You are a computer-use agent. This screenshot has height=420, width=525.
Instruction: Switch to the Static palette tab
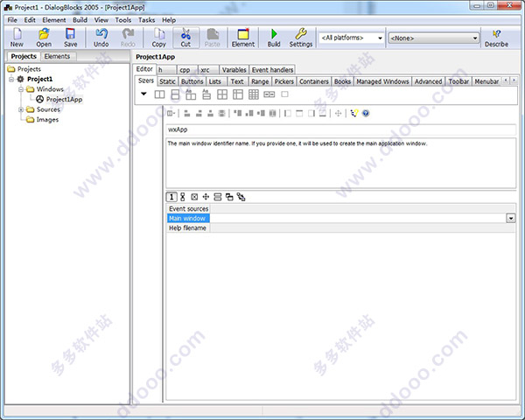(x=167, y=81)
